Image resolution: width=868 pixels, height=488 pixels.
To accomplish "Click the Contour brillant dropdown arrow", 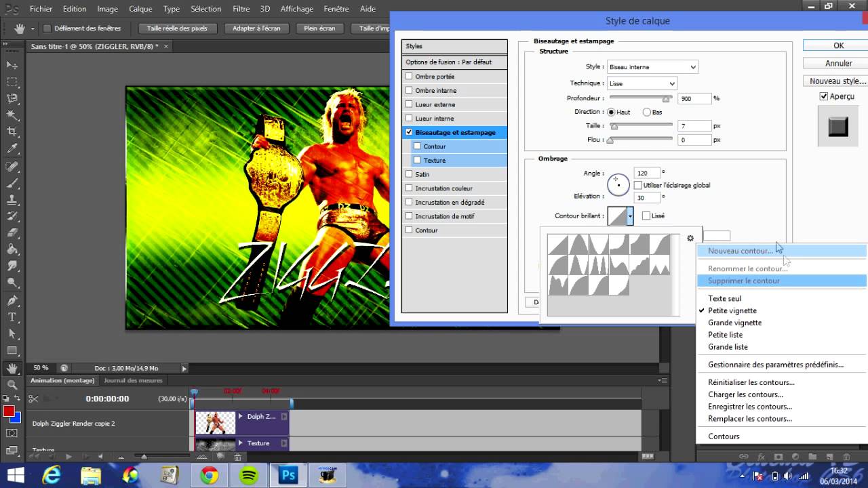I will [630, 216].
